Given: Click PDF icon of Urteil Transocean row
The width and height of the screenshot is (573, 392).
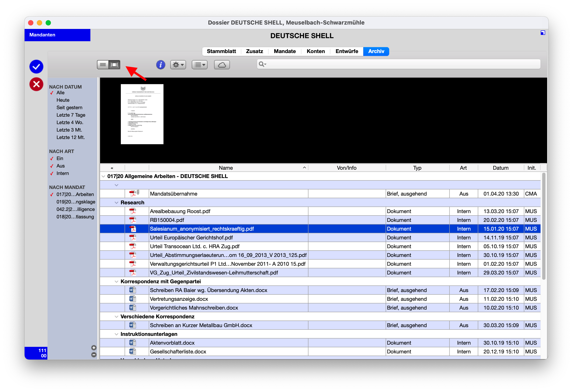Looking at the screenshot, I should tap(133, 246).
